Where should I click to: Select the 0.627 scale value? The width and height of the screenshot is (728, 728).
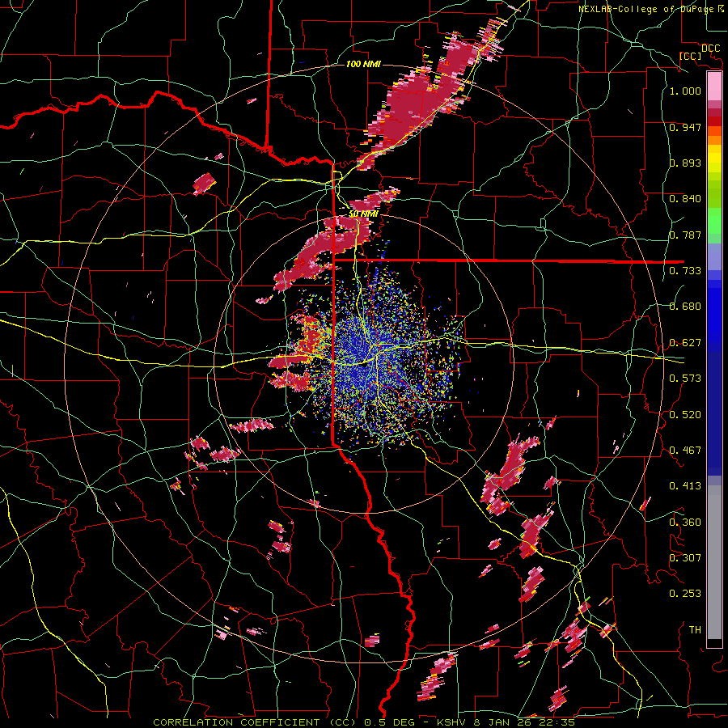click(685, 343)
